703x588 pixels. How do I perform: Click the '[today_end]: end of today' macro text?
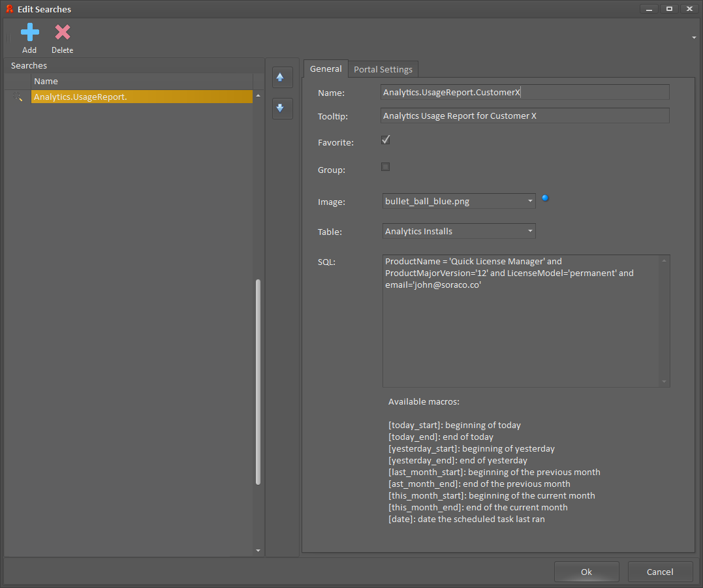[441, 437]
